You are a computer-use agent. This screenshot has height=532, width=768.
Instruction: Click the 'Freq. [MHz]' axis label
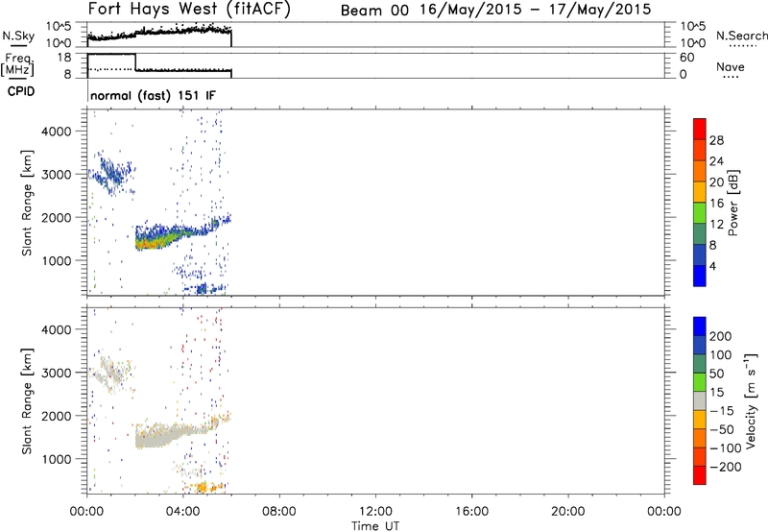(18, 64)
